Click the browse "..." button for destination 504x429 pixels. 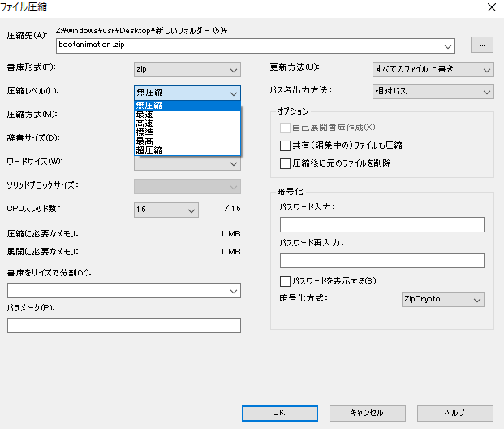click(x=482, y=45)
